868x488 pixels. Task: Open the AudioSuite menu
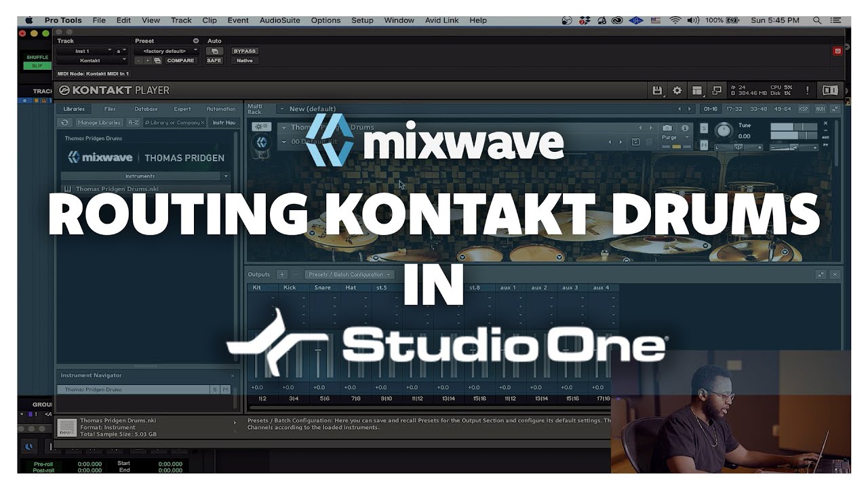click(x=280, y=20)
